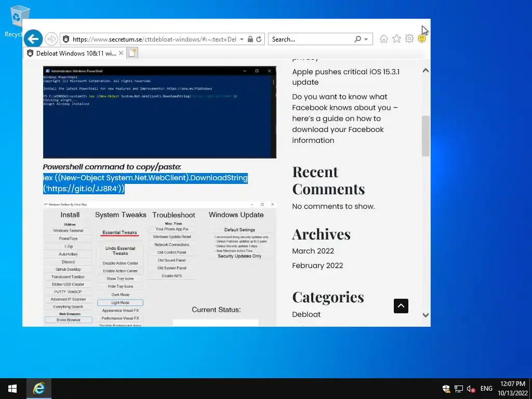Go to Home page icon
532x399 pixels.
[x=384, y=38]
